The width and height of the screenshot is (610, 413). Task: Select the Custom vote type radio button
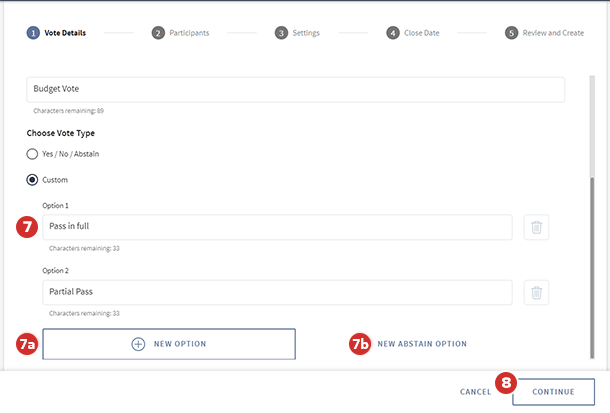pos(33,180)
